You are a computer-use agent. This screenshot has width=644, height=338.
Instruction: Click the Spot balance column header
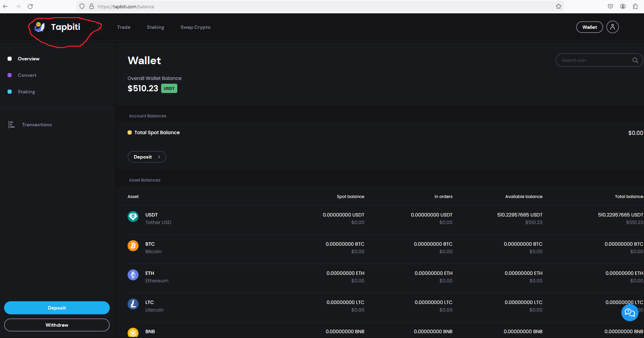coord(350,197)
